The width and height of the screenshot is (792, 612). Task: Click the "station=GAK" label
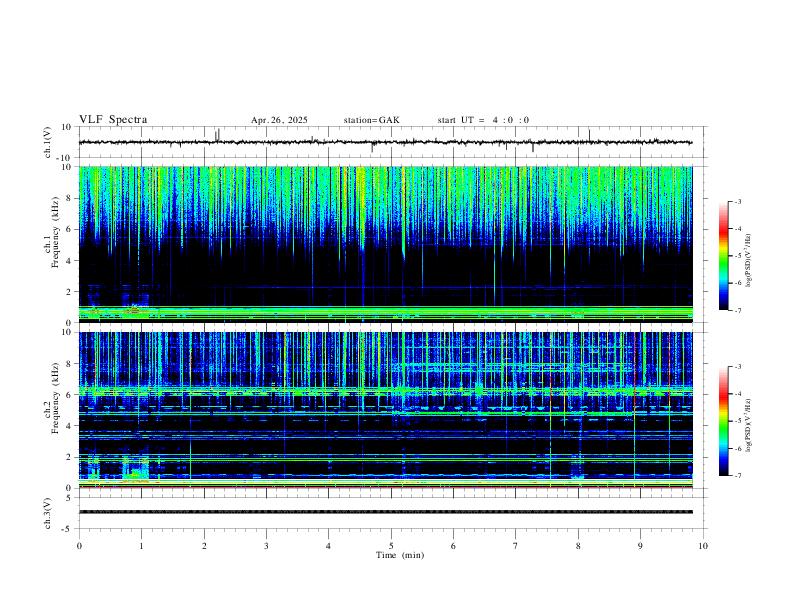(371, 120)
